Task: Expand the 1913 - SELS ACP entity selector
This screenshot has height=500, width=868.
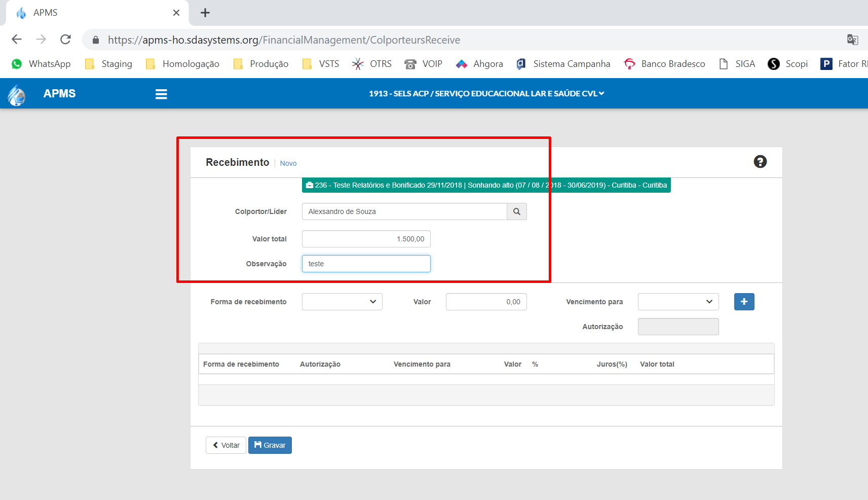Action: click(486, 94)
